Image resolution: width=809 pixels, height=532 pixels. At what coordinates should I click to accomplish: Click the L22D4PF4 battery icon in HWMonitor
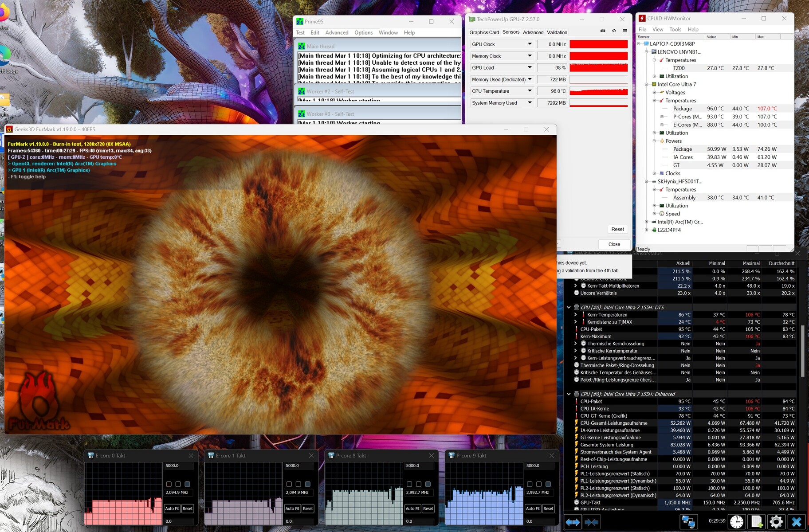tap(654, 230)
